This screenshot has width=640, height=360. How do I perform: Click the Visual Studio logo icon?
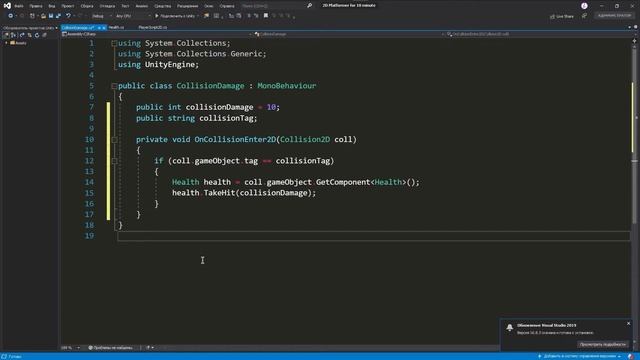click(7, 6)
